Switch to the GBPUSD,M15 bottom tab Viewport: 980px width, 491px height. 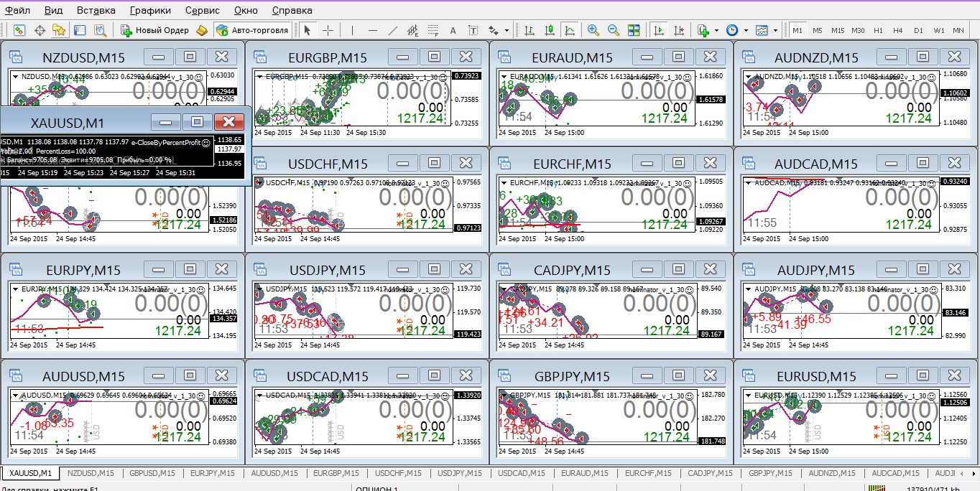152,473
